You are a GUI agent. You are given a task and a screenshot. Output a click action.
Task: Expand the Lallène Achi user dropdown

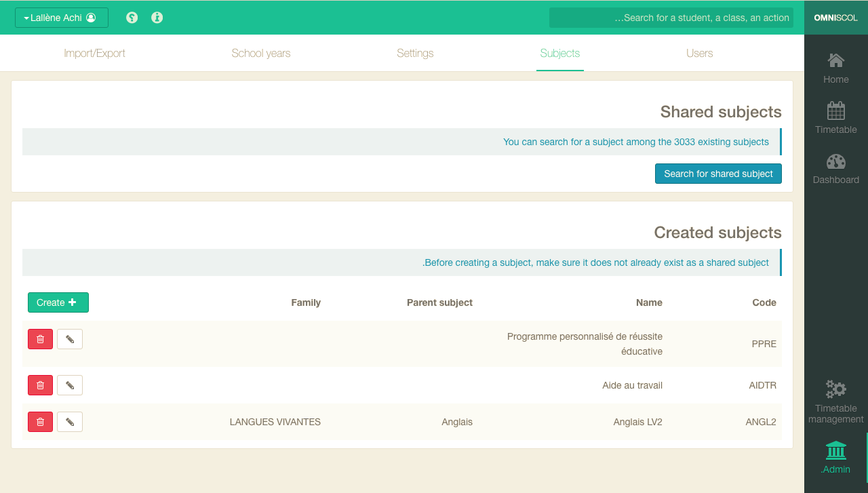click(x=61, y=18)
